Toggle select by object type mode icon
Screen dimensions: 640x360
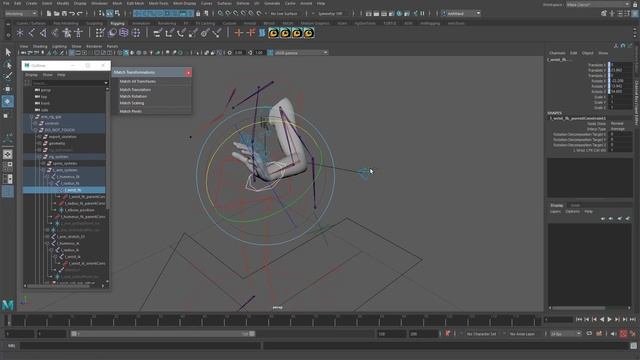click(x=109, y=13)
